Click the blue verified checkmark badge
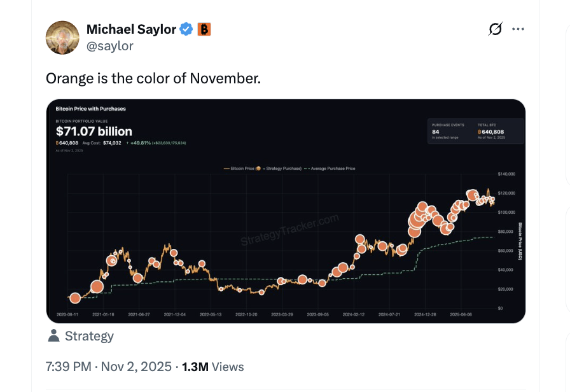 point(186,29)
